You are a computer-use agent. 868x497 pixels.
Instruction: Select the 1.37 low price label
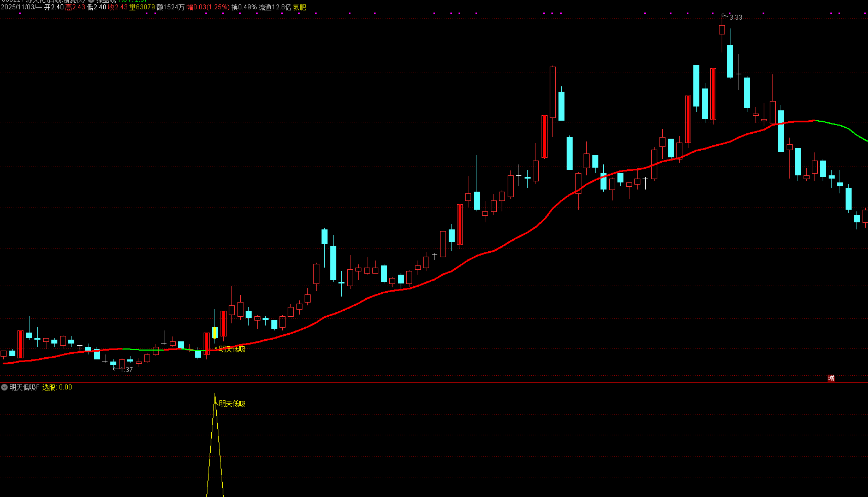(x=127, y=370)
